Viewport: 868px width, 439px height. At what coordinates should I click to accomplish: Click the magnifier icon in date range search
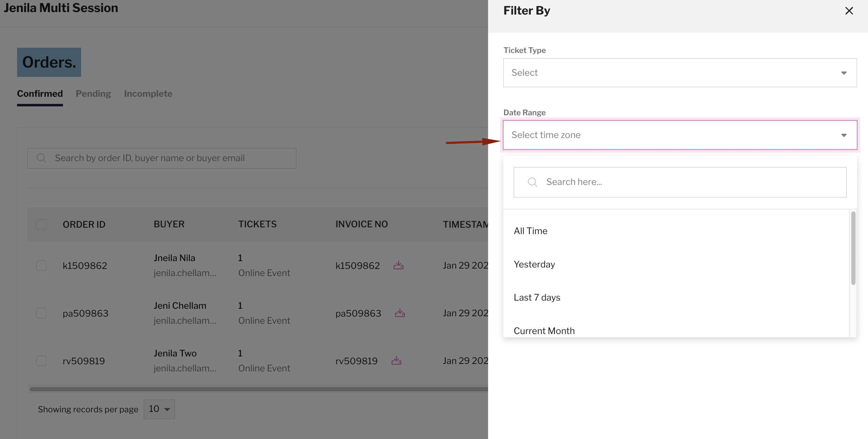[x=532, y=182]
